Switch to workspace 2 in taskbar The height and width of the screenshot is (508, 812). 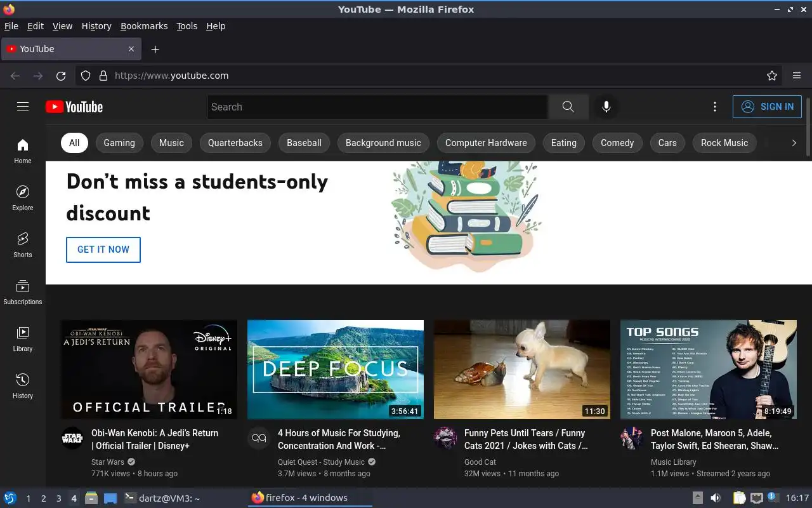point(43,498)
